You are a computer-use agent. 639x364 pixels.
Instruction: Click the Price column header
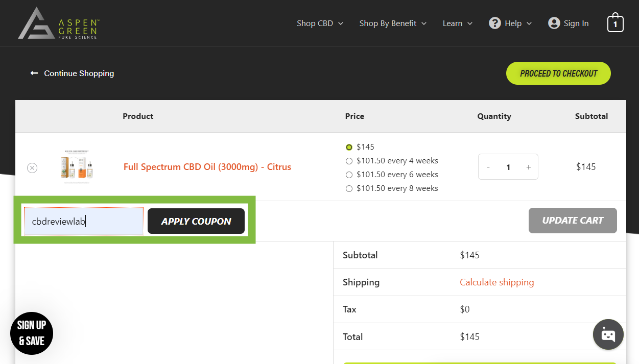click(354, 116)
